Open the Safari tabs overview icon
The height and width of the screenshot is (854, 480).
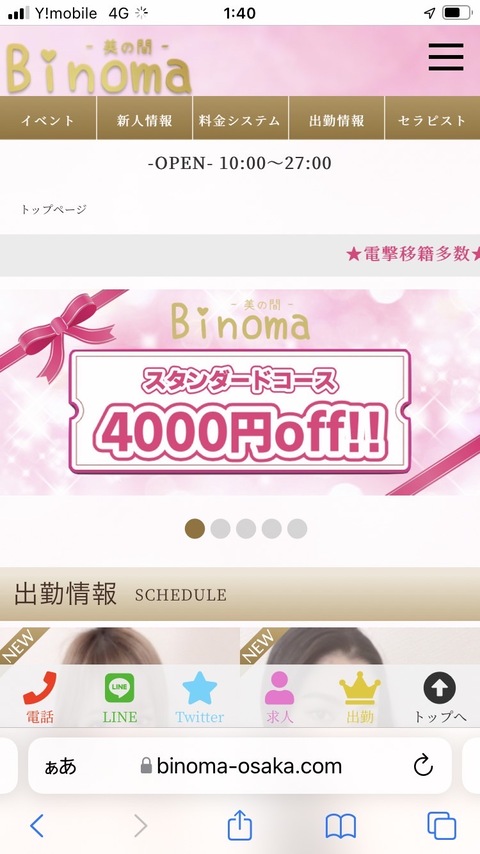coord(441,826)
